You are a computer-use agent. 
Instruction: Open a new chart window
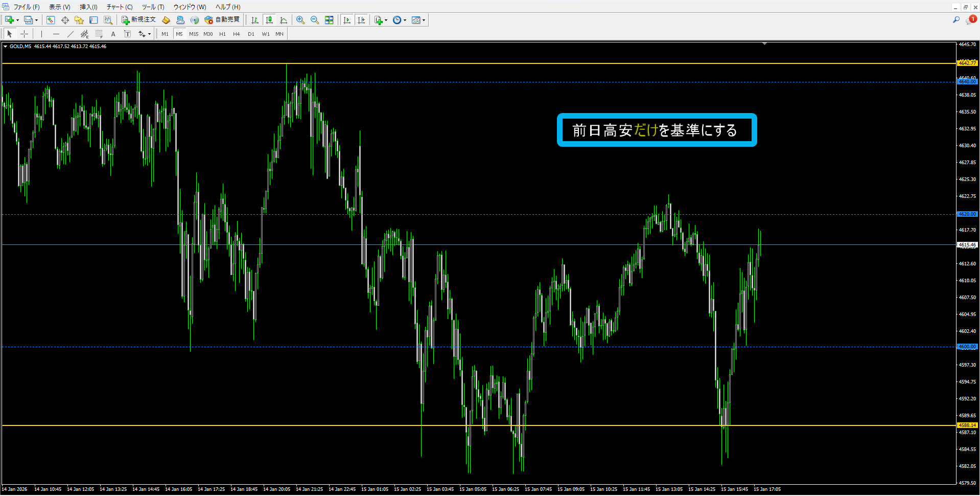point(10,20)
